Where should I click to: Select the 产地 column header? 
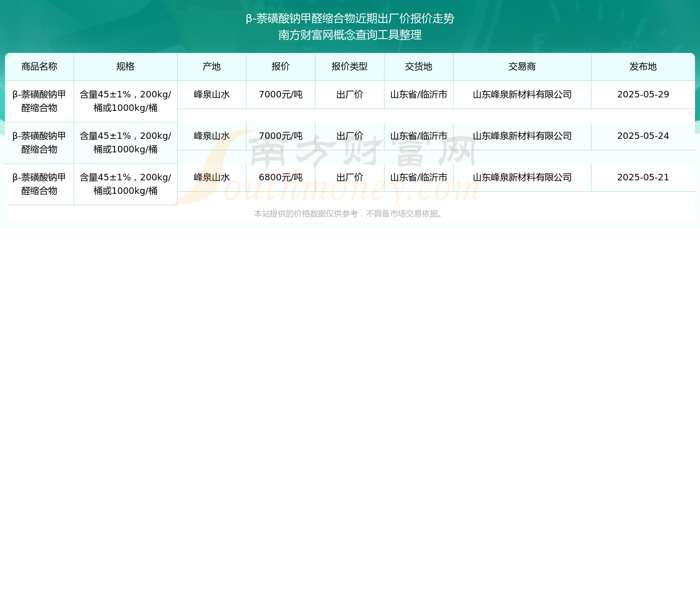point(212,66)
